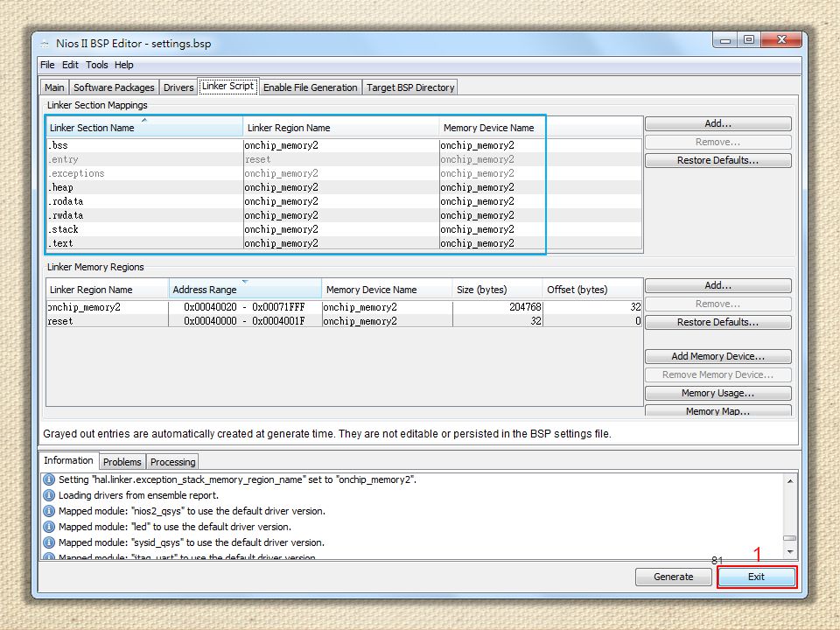Switch to the Processing tab
This screenshot has width=840, height=630.
172,462
